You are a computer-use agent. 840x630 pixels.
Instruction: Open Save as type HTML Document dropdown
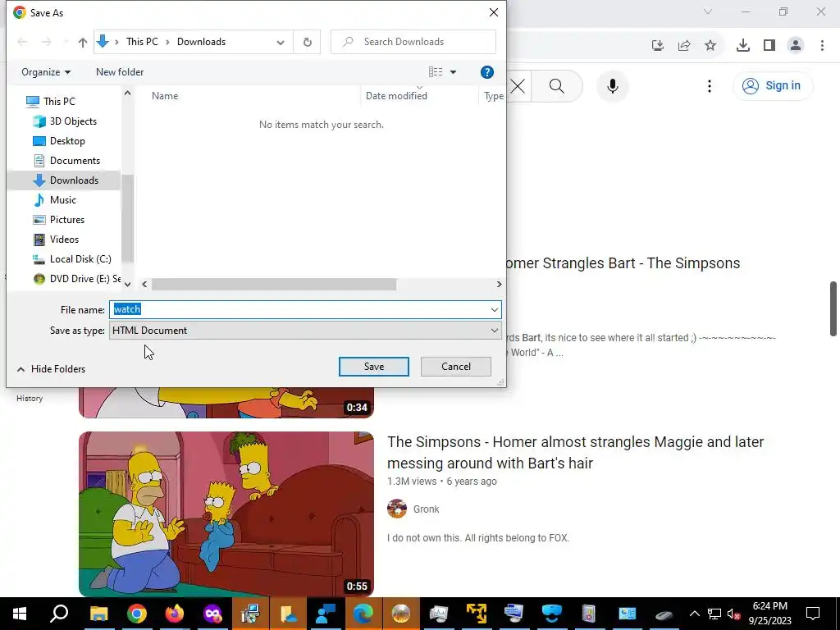point(305,331)
